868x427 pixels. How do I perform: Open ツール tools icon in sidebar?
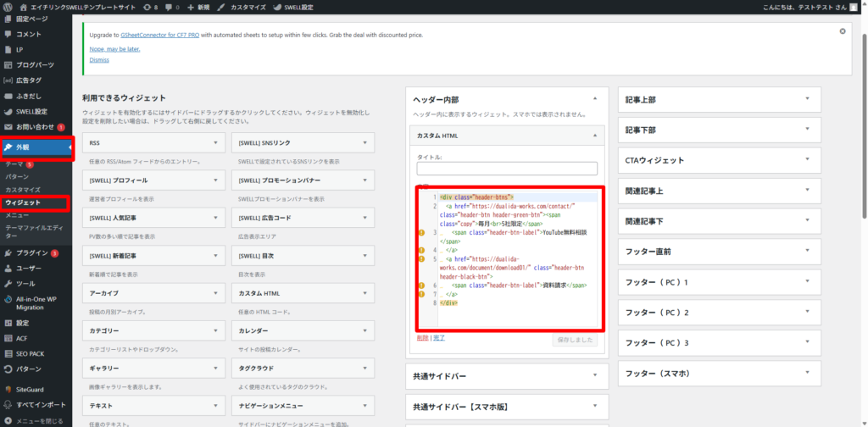[8, 283]
